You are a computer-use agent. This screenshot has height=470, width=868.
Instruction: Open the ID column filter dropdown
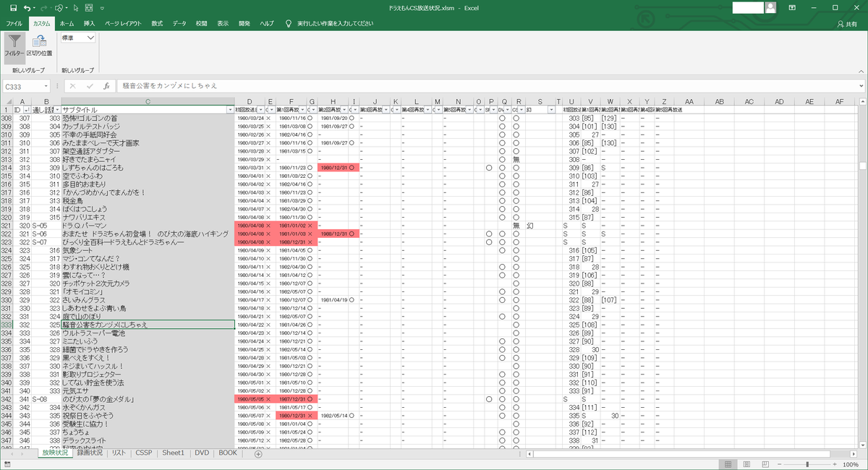click(27, 110)
